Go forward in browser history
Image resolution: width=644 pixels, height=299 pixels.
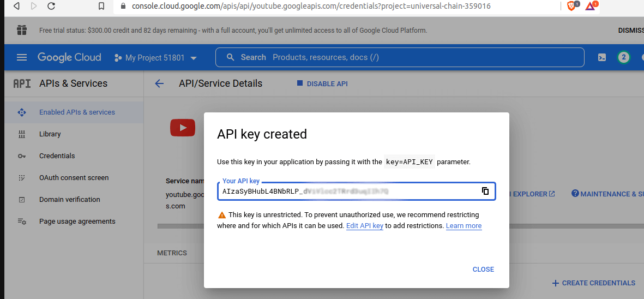[34, 6]
